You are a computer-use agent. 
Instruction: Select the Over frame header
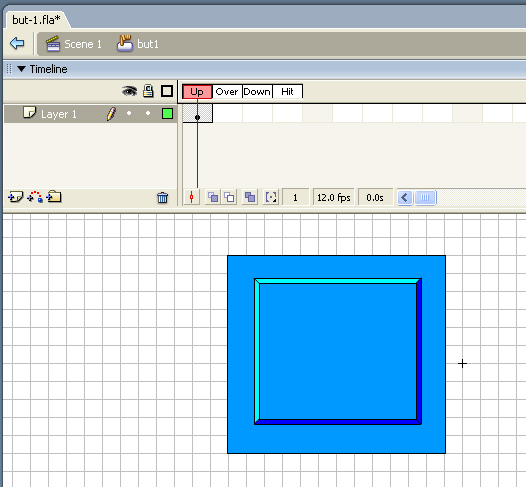pos(227,92)
